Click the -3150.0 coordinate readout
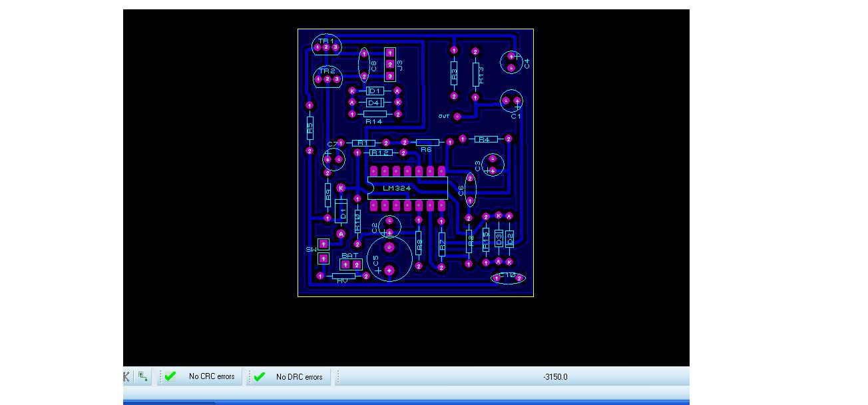Image resolution: width=868 pixels, height=405 pixels. point(556,376)
